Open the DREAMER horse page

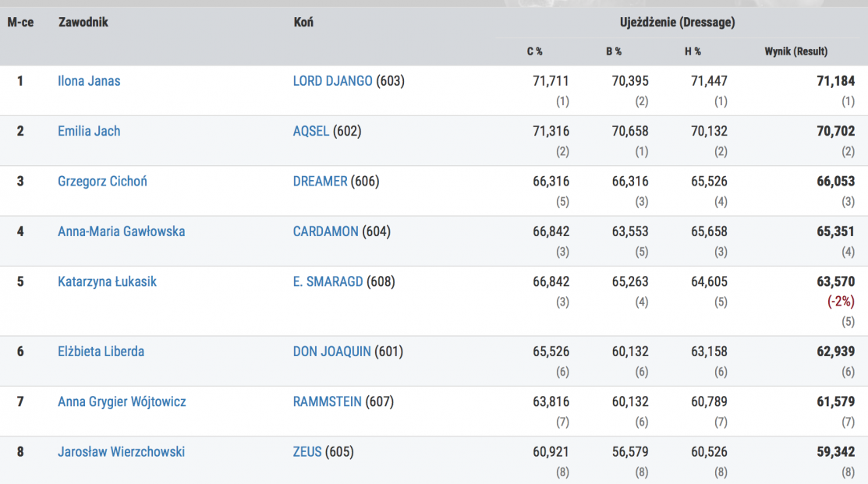(320, 182)
